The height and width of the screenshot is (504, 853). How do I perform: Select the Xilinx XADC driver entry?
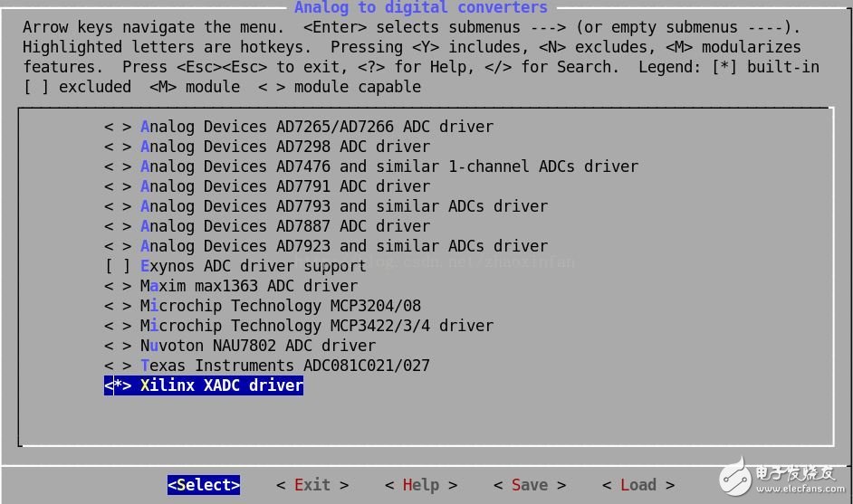point(204,385)
